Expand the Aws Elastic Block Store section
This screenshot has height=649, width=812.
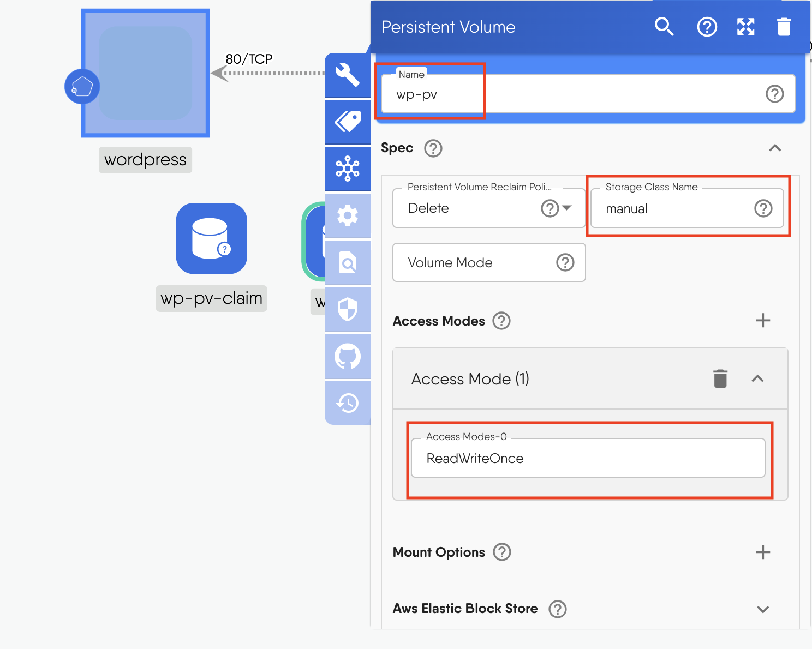click(763, 609)
